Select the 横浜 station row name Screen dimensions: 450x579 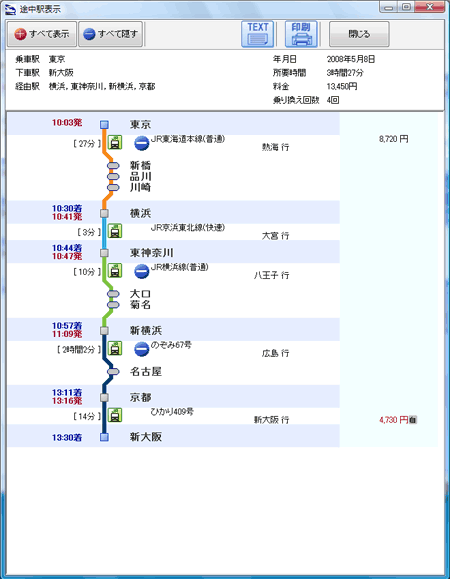[140, 213]
